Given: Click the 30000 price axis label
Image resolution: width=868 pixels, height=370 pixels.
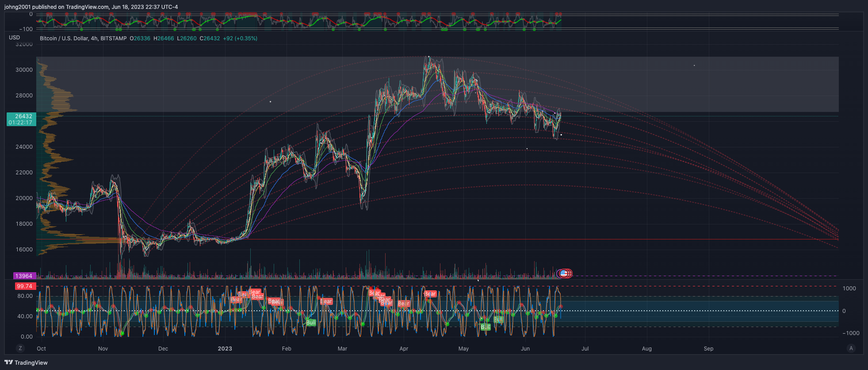Looking at the screenshot, I should [24, 70].
